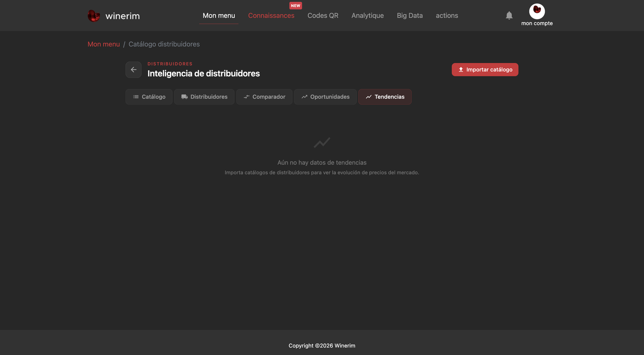Open the mon compte avatar

537,11
